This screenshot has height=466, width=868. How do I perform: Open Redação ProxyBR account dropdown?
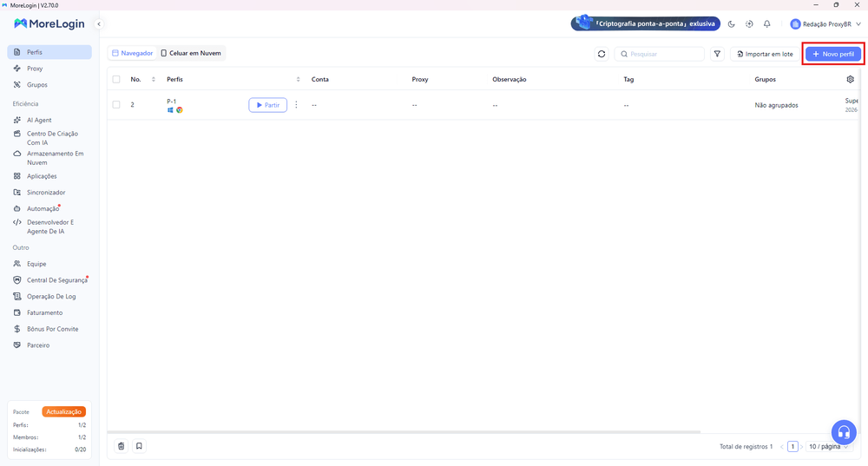coord(825,23)
